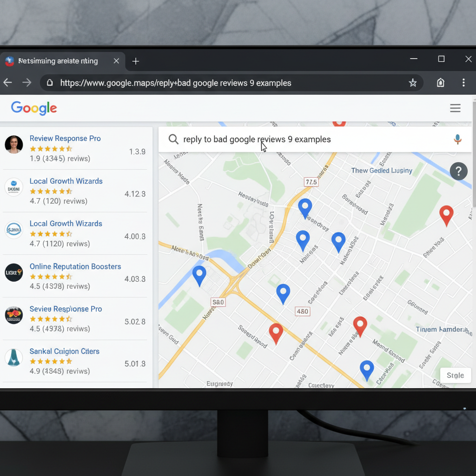Open a new browser tab with plus
476x476 pixels.
(x=136, y=61)
